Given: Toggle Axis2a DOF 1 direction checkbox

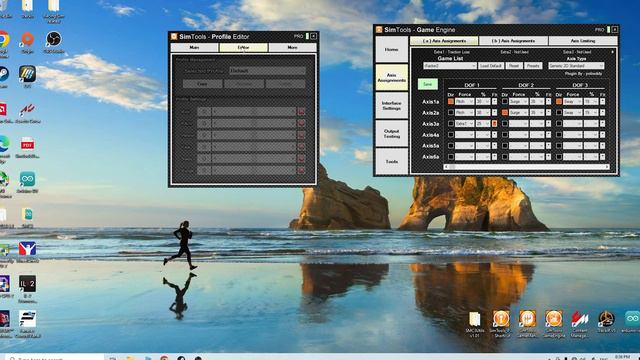Looking at the screenshot, I should tap(451, 112).
